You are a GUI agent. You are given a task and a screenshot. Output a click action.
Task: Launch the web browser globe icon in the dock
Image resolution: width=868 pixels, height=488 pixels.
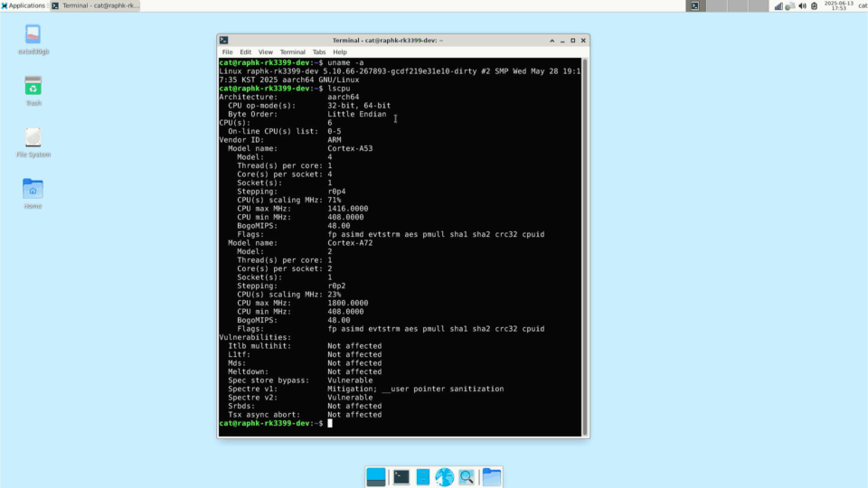point(445,477)
